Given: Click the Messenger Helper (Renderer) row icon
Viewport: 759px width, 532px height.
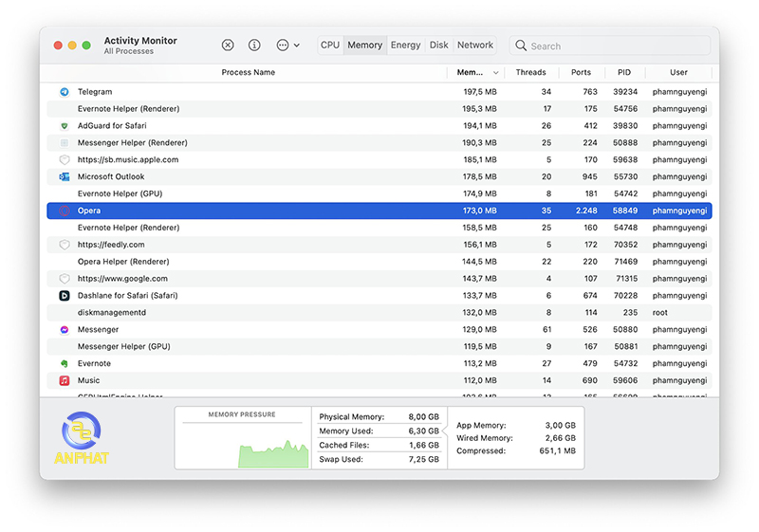Looking at the screenshot, I should [x=65, y=142].
